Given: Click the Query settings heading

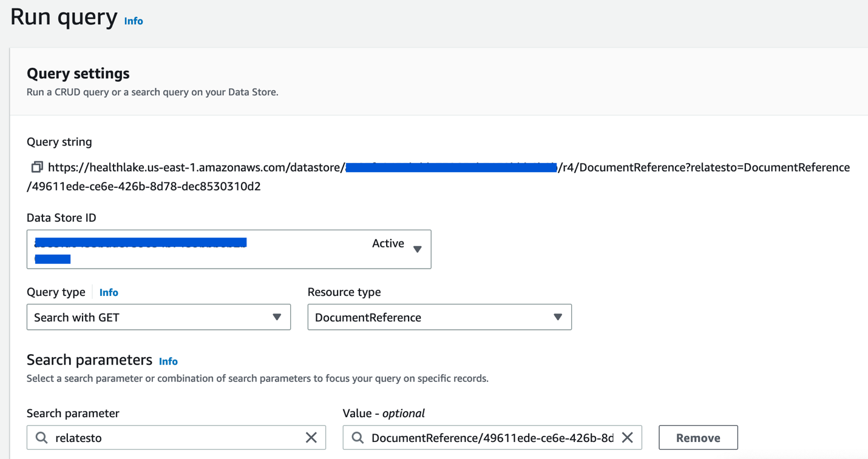Looking at the screenshot, I should 78,73.
